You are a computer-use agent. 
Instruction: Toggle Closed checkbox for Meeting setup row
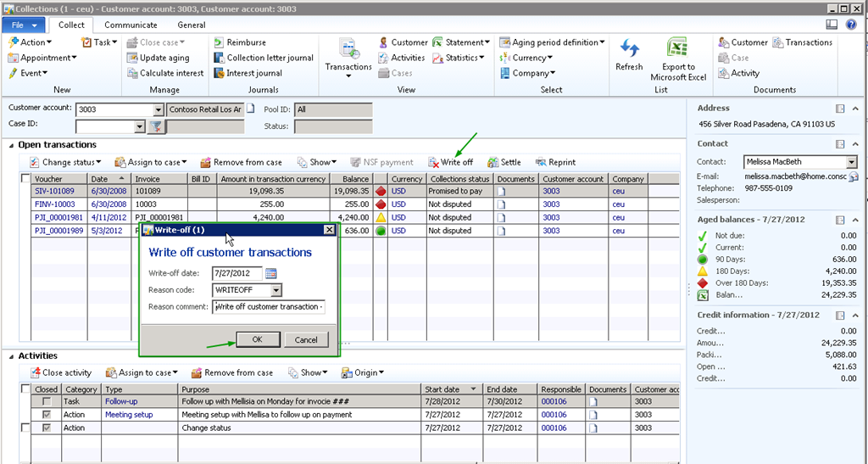click(x=47, y=415)
